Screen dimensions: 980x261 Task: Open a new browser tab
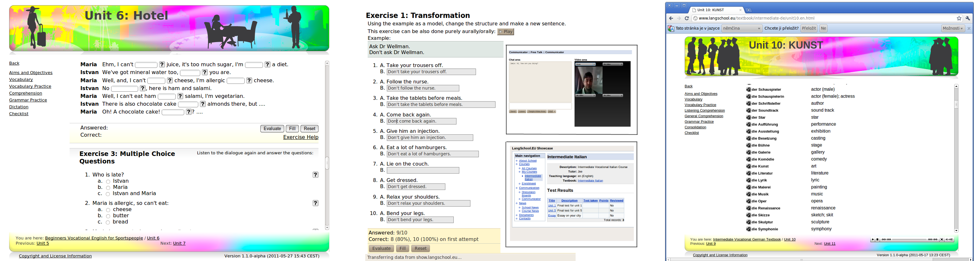point(748,10)
